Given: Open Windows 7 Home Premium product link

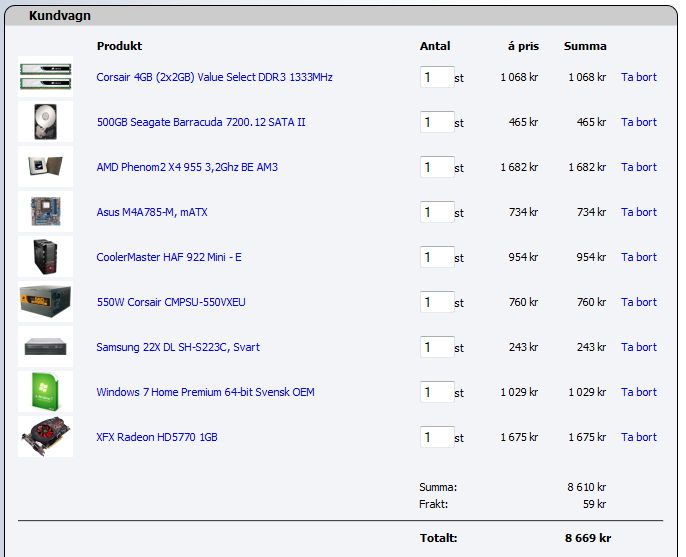Looking at the screenshot, I should click(205, 392).
